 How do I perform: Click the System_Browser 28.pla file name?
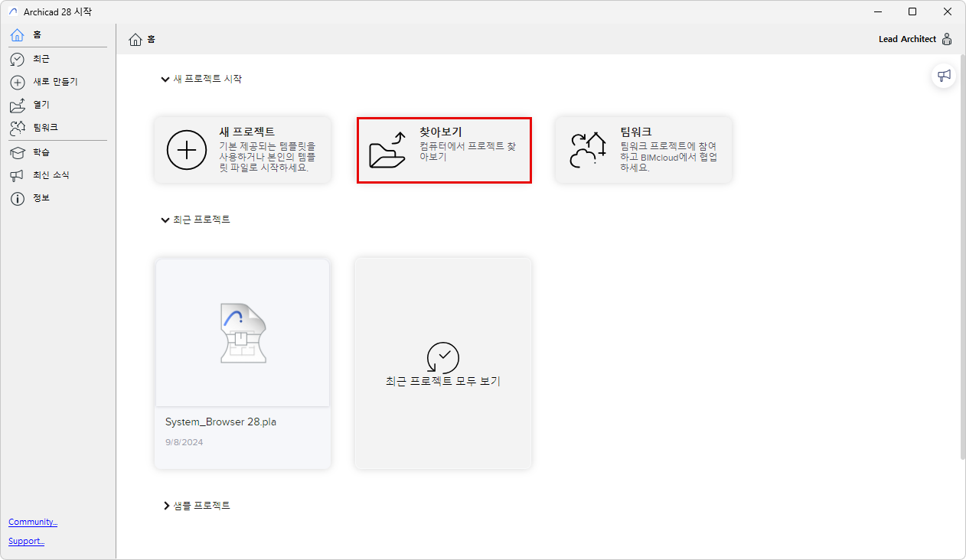coord(220,422)
